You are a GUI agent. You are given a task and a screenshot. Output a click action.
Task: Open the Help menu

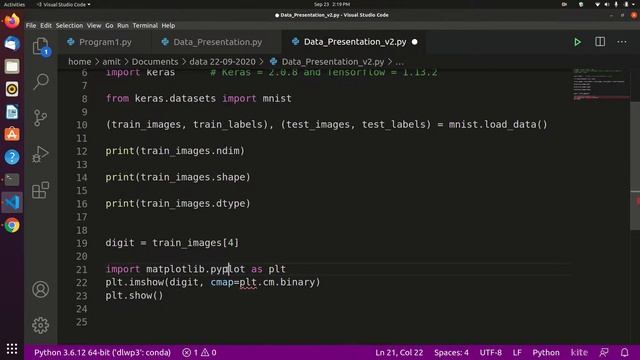(x=168, y=25)
